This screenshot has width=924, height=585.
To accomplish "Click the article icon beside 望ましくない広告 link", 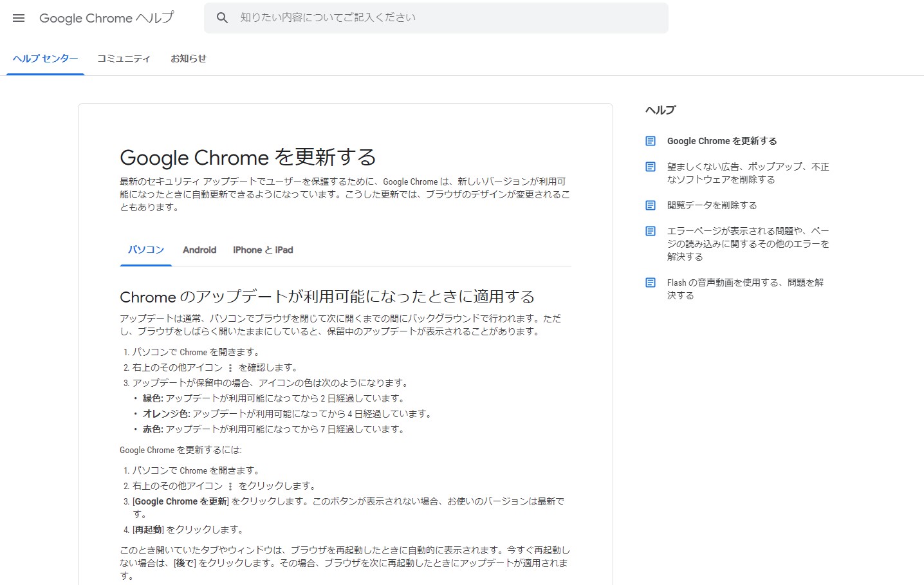I will 651,167.
